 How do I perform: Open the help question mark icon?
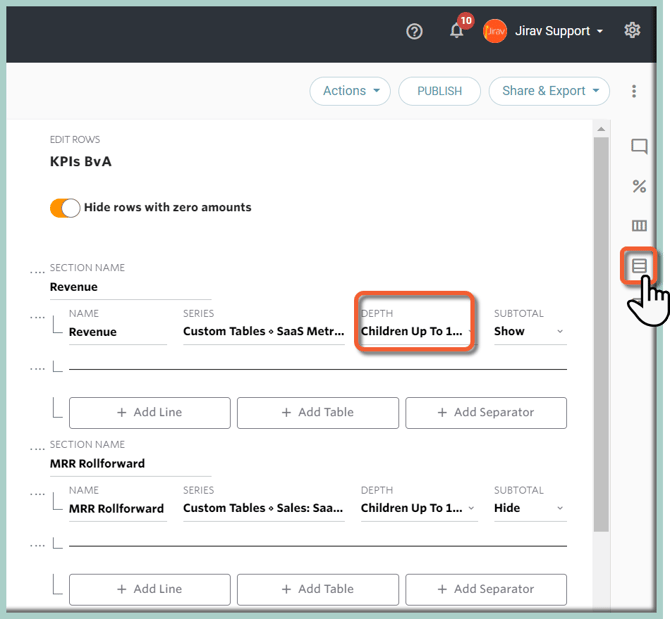pos(415,31)
